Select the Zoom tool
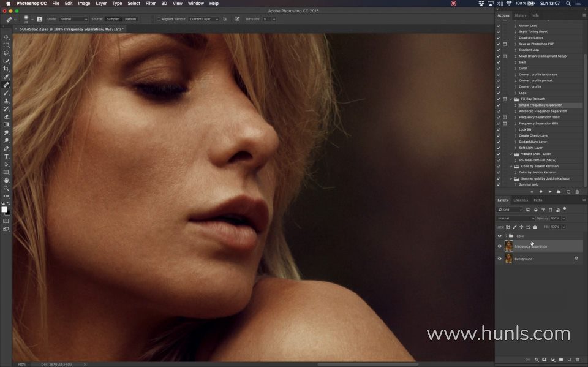The image size is (588, 367). pyautogui.click(x=6, y=188)
